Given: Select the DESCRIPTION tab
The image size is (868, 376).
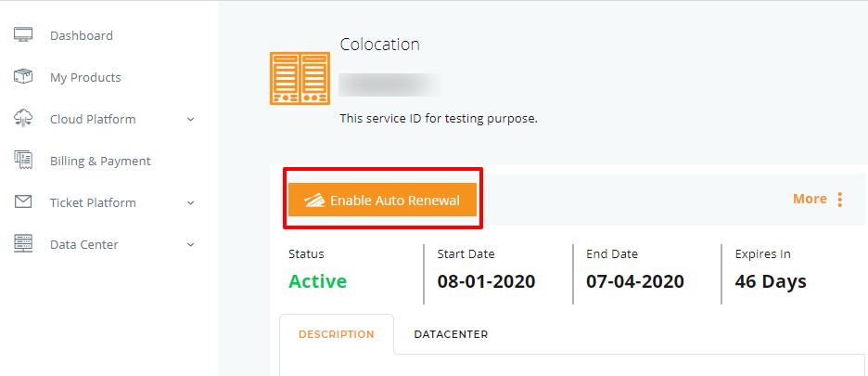Looking at the screenshot, I should [x=337, y=334].
